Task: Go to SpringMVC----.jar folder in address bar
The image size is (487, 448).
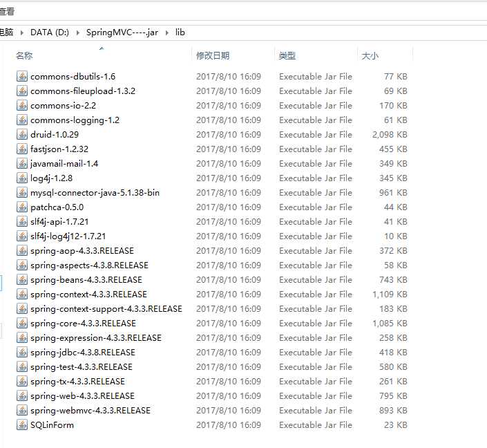Action: 122,32
